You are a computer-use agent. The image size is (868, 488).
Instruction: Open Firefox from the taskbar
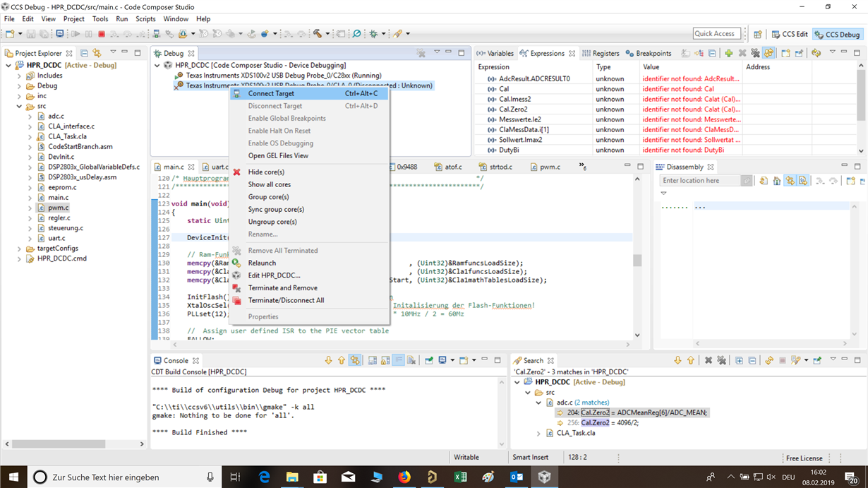click(x=404, y=477)
